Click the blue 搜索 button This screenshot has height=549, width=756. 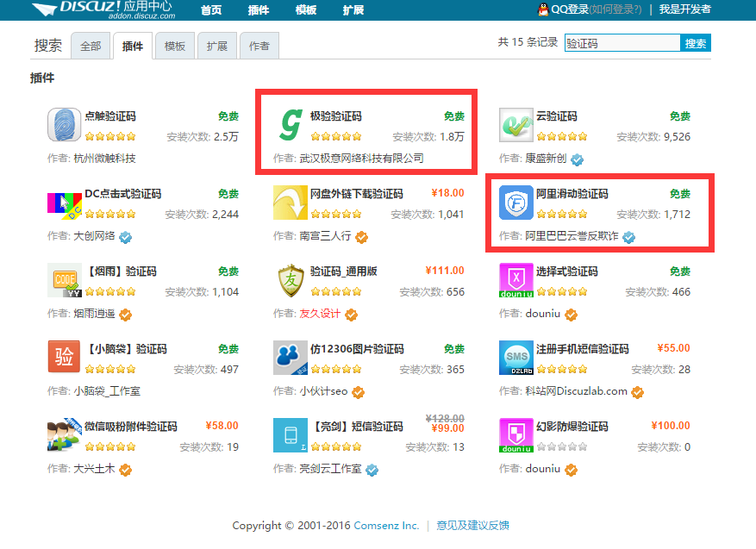pos(696,43)
